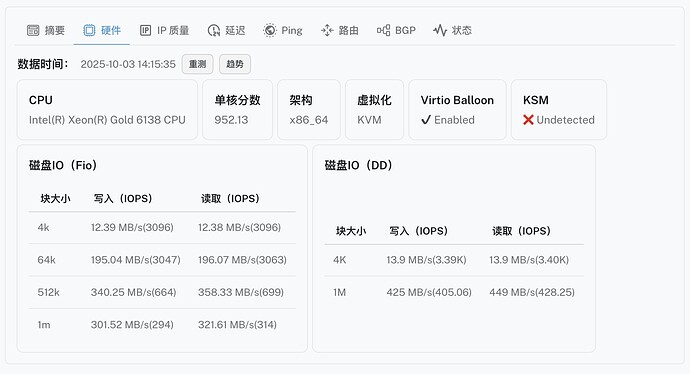Screen dimensions: 690x374
Task: Click the single-core score 952.13
Action: pos(231,120)
